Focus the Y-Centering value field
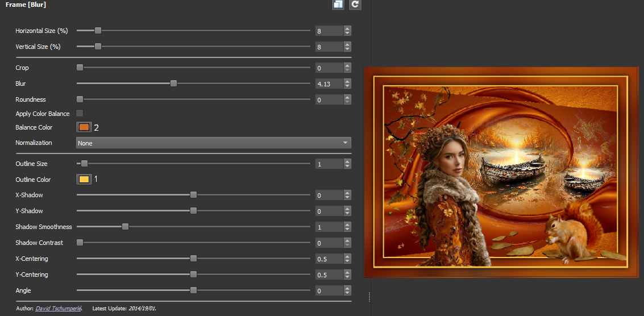The image size is (644, 316). (330, 275)
